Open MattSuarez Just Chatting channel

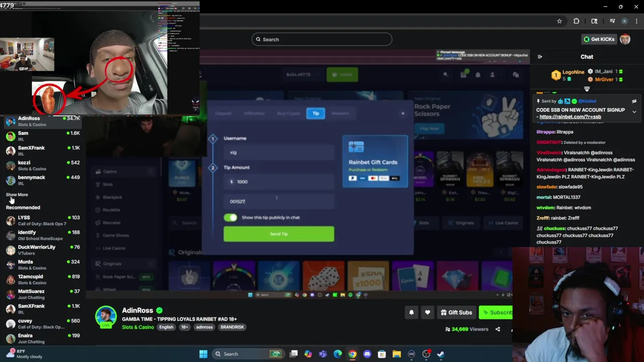pos(43,294)
